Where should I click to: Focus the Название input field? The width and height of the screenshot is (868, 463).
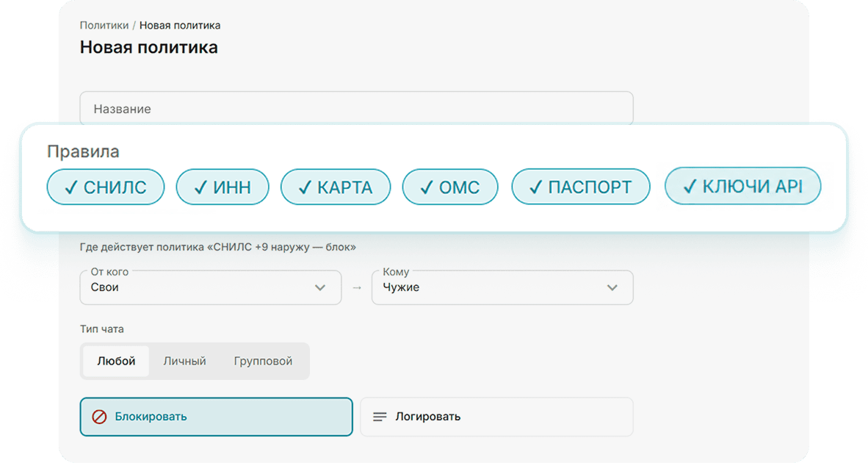click(356, 109)
